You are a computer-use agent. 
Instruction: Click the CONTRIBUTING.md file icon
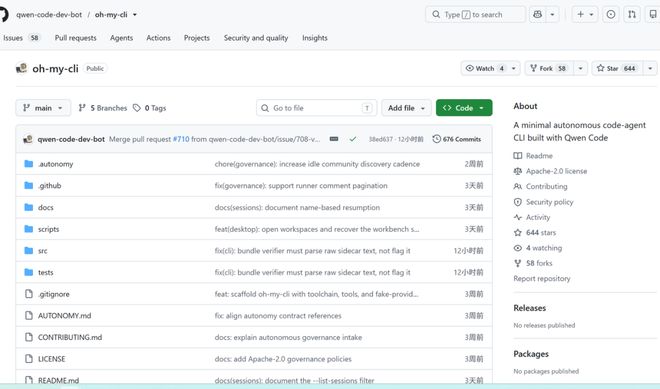[x=29, y=337]
